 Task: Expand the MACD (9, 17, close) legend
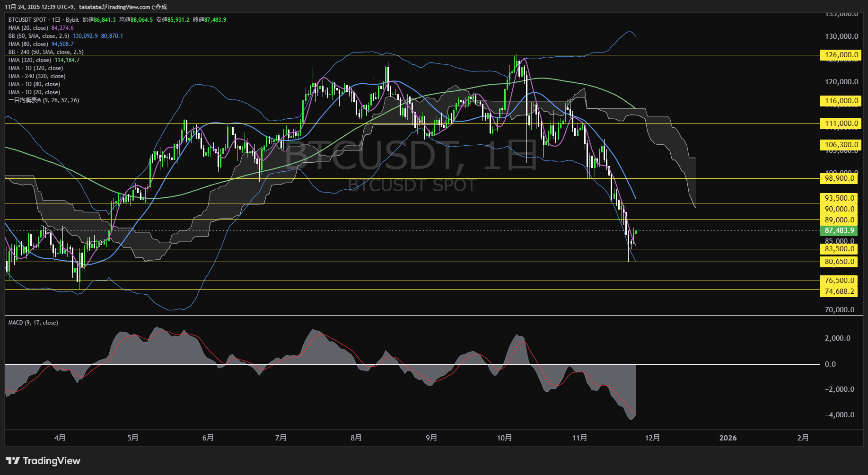(32, 322)
